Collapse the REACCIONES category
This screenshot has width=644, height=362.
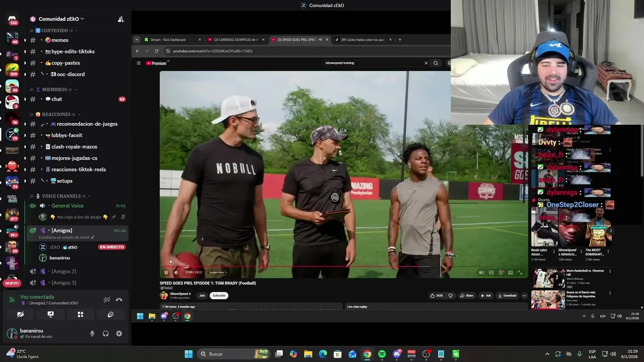pyautogui.click(x=55, y=115)
